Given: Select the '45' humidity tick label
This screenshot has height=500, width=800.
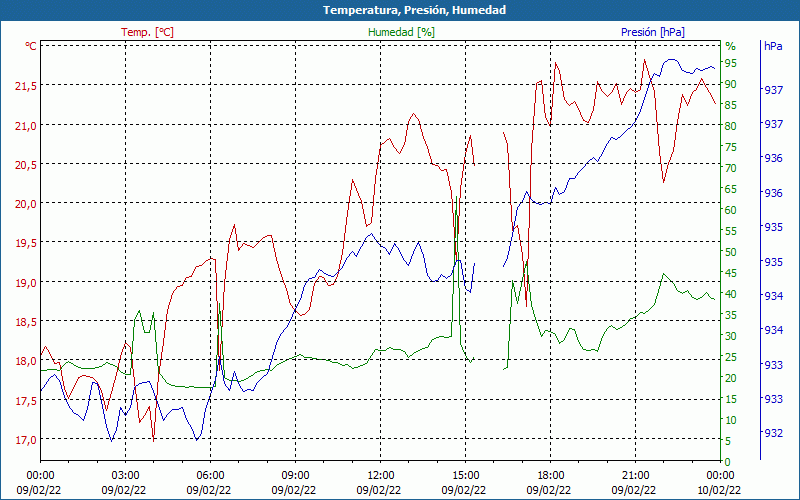Looking at the screenshot, I should click(x=731, y=273).
